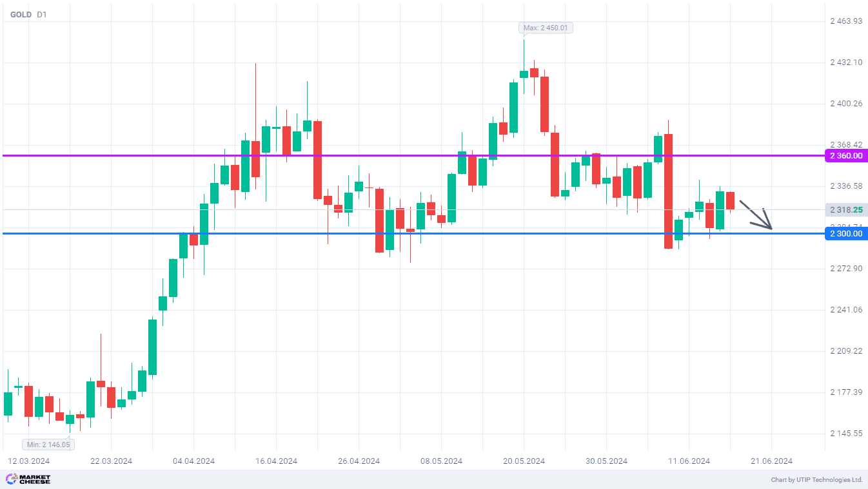Click the 11.06.2024 date marker
Image resolution: width=868 pixels, height=489 pixels.
(x=689, y=461)
